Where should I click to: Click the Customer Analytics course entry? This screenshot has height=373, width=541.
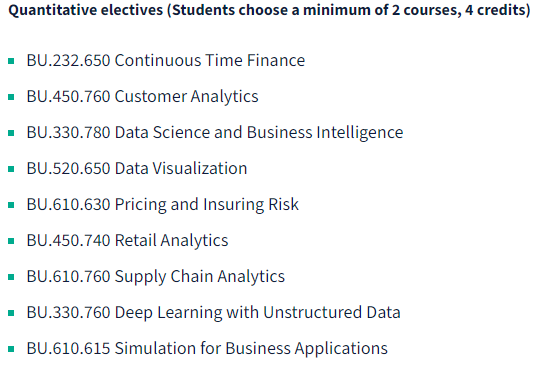click(142, 97)
